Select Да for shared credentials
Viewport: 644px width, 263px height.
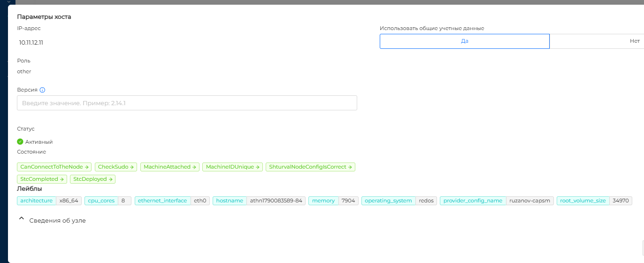465,41
